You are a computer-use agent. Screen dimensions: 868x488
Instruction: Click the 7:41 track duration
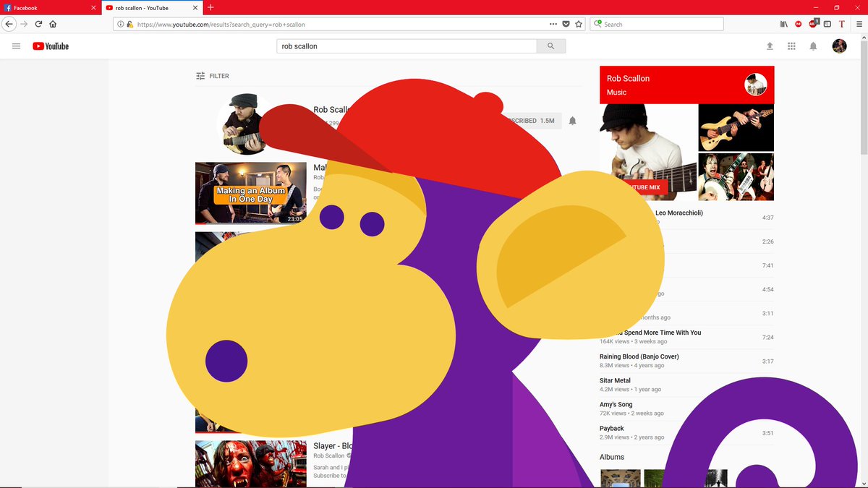[767, 265]
